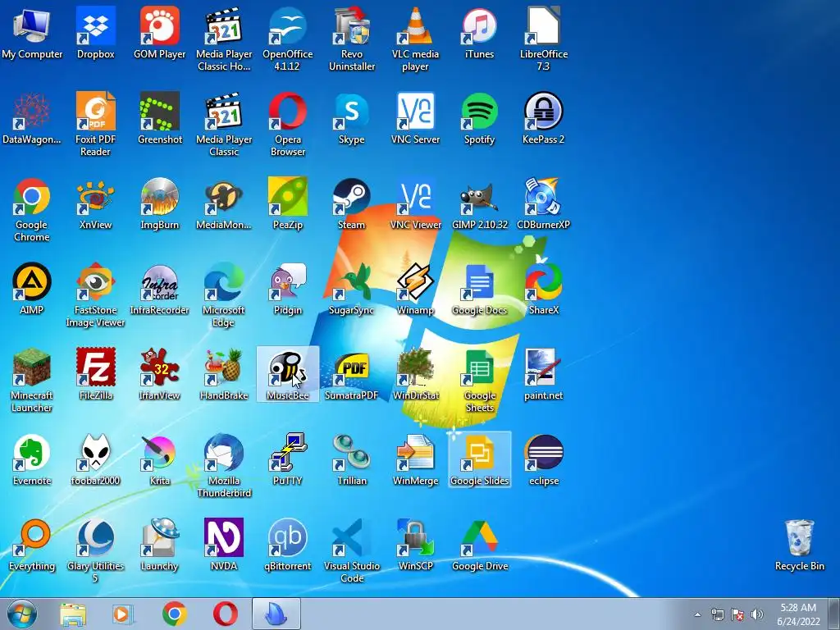
Task: Select the ShareX shortcut
Action: click(x=543, y=289)
